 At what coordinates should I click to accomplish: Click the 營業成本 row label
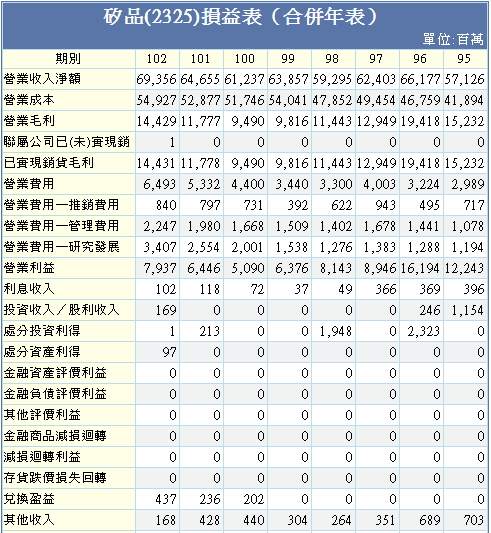[29, 100]
